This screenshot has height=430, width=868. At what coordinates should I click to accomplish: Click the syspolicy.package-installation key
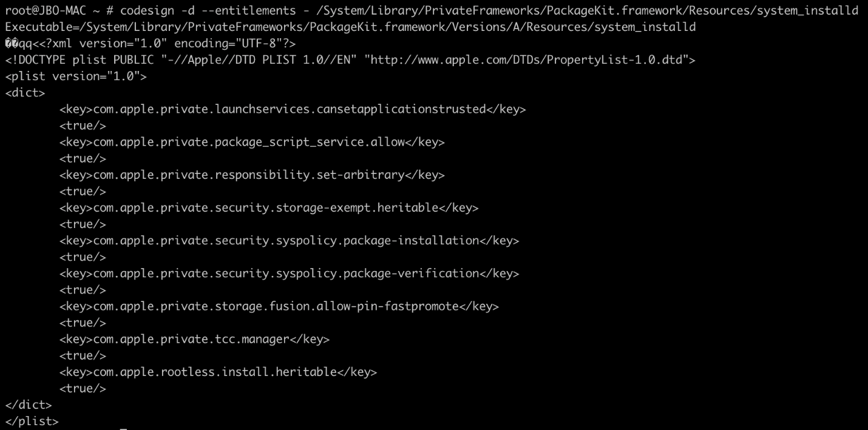[289, 240]
